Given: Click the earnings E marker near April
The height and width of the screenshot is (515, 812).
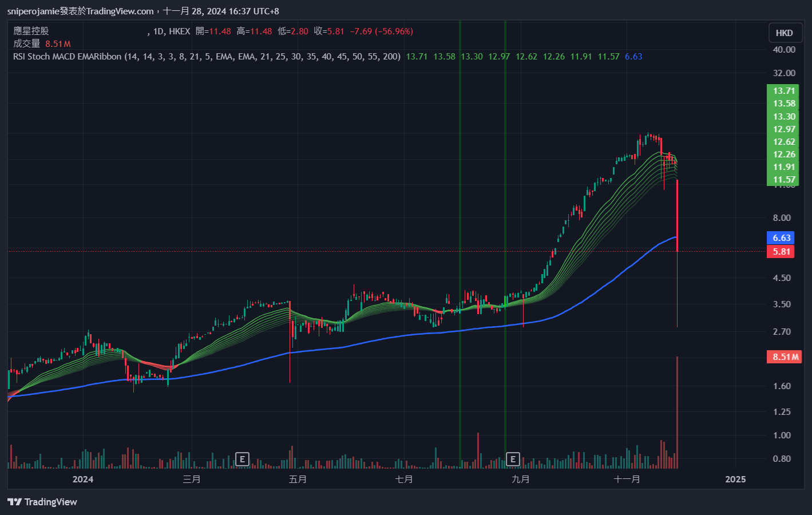Looking at the screenshot, I should (x=242, y=459).
